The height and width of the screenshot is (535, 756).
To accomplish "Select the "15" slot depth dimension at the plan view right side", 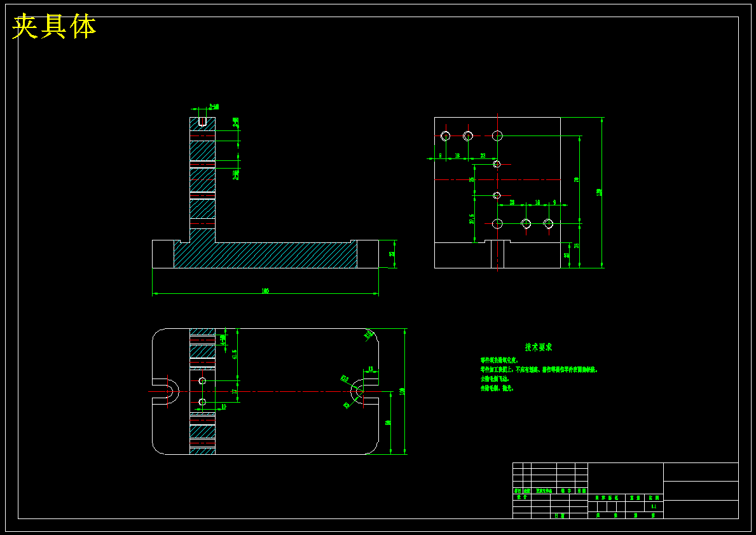I will coord(370,369).
